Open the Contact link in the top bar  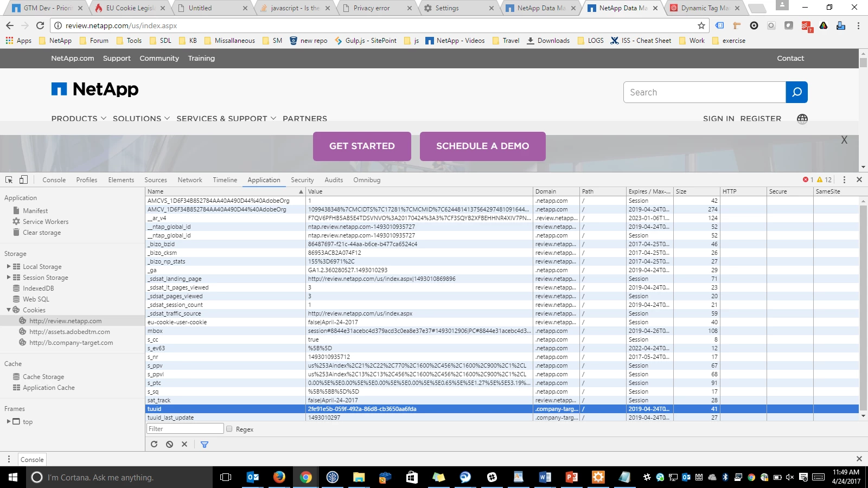point(790,59)
